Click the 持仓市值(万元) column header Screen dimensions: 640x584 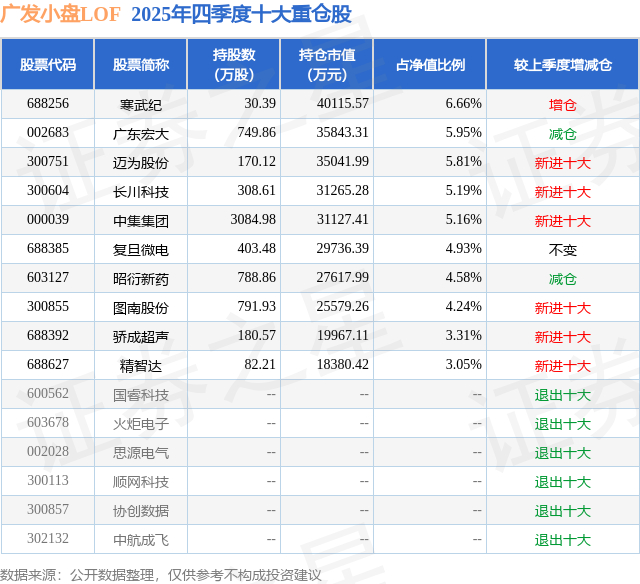(327, 64)
